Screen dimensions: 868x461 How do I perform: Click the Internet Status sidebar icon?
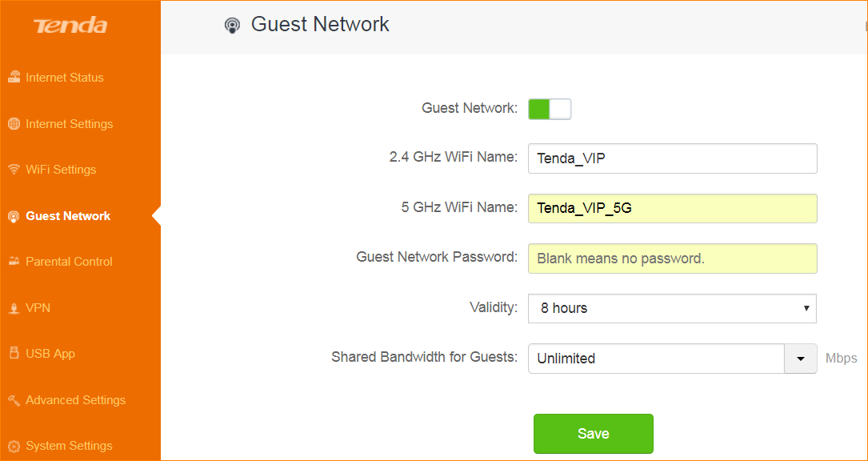coord(13,78)
